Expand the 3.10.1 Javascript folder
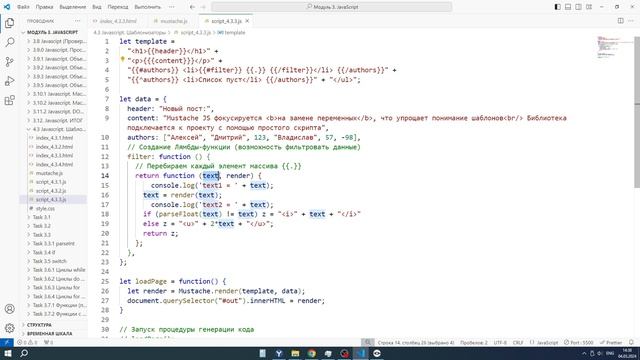640x360 pixels. click(57, 94)
